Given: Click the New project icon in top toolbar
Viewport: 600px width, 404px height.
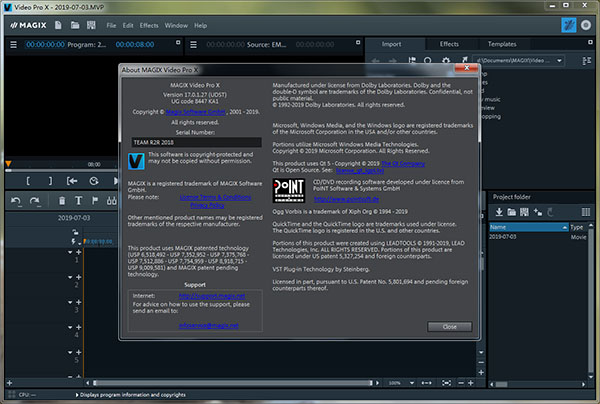Looking at the screenshot, I should (58, 25).
